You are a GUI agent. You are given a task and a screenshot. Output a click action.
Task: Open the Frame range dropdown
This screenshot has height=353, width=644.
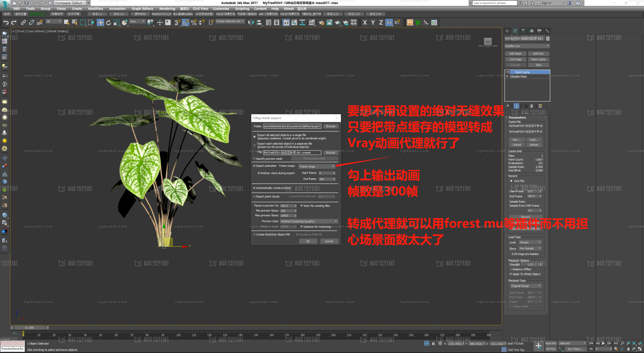pyautogui.click(x=317, y=166)
